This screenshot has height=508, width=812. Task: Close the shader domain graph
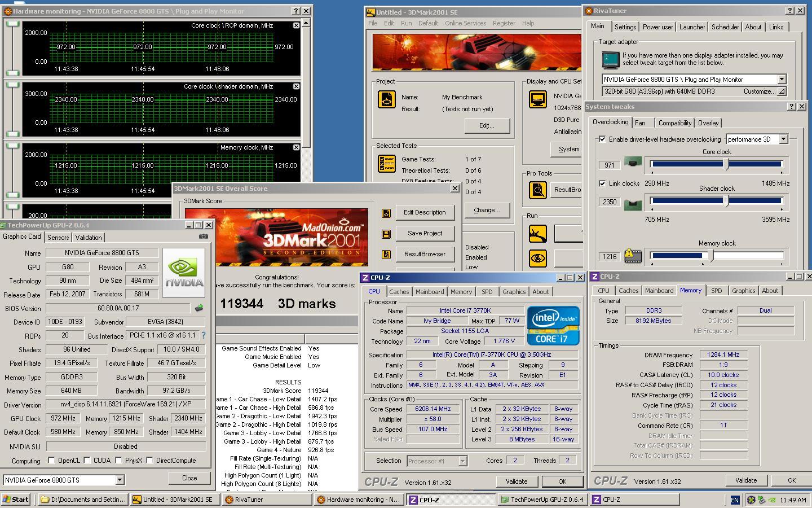point(296,86)
